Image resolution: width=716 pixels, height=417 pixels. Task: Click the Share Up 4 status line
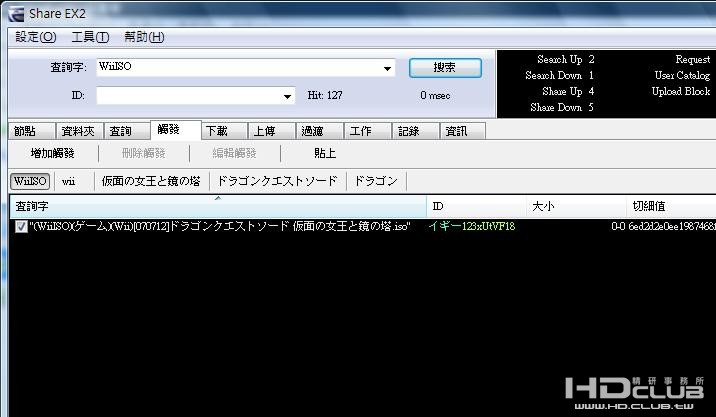[x=569, y=91]
